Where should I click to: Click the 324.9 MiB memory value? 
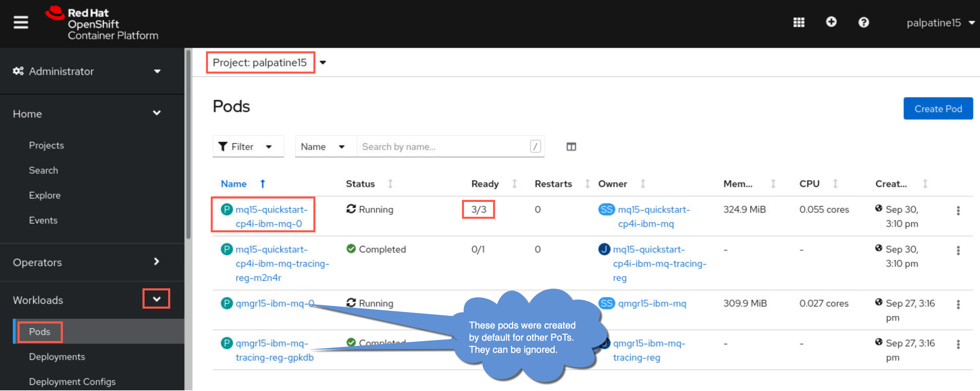pyautogui.click(x=744, y=210)
